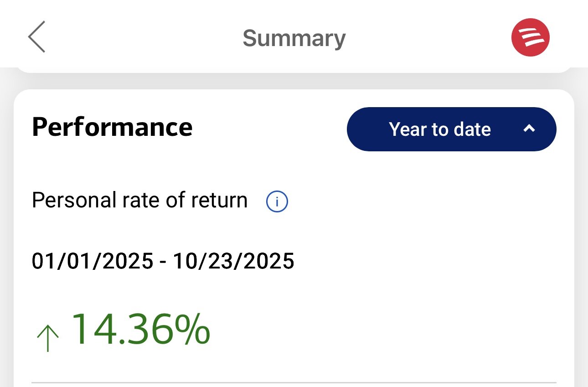Viewport: 588px width, 387px height.
Task: Tap the 01/01/2025 start date
Action: [92, 261]
